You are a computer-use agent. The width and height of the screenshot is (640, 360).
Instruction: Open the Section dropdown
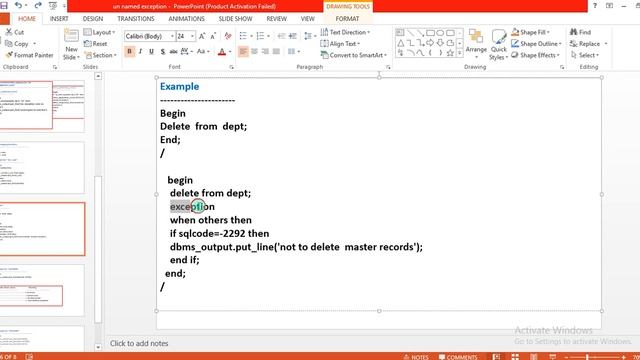(x=100, y=55)
